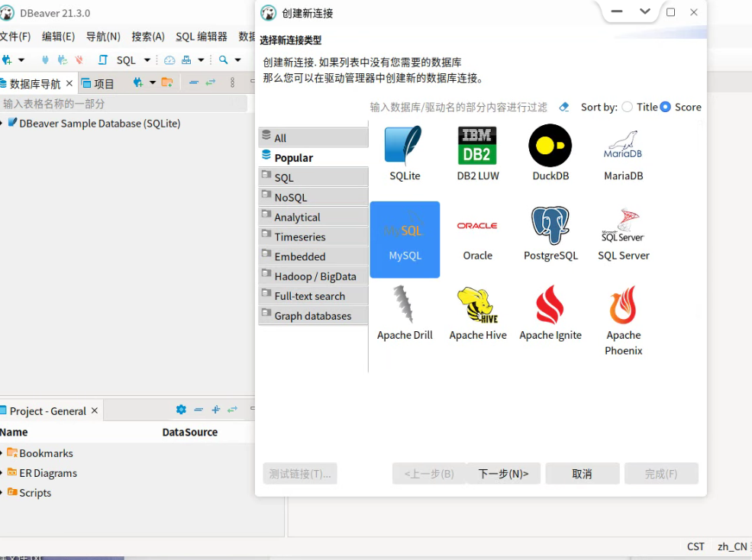Click the connect plug icon in toolbar
The height and width of the screenshot is (560, 752).
tap(45, 60)
